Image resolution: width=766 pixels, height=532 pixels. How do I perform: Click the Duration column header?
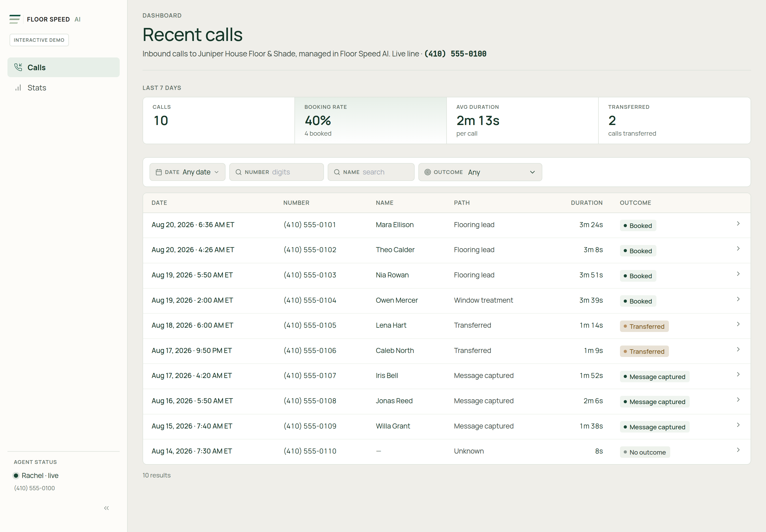587,203
